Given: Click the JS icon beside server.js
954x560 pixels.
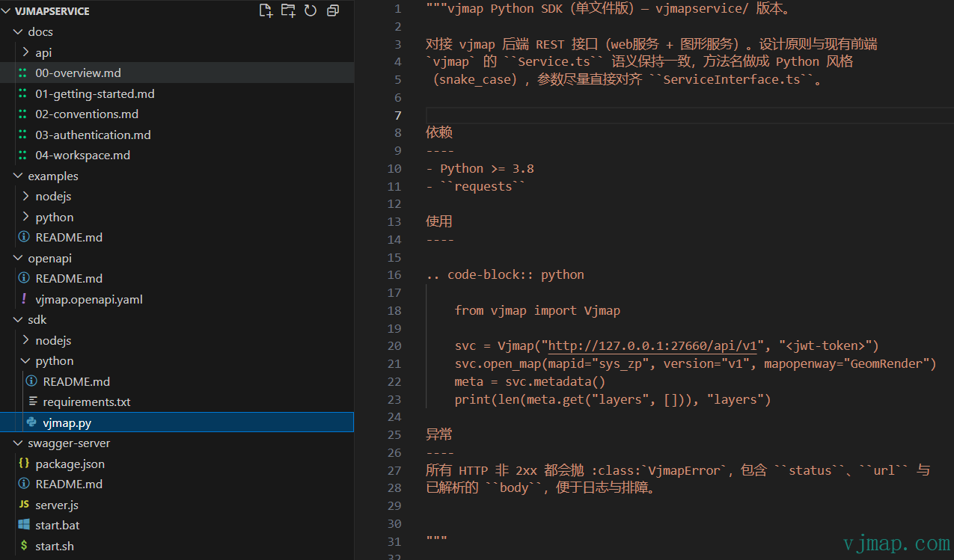Looking at the screenshot, I should 24,505.
